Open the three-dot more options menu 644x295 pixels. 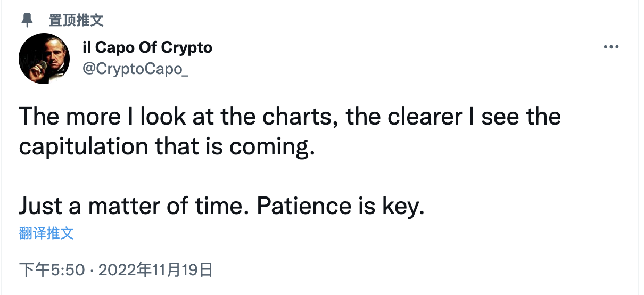[x=611, y=47]
